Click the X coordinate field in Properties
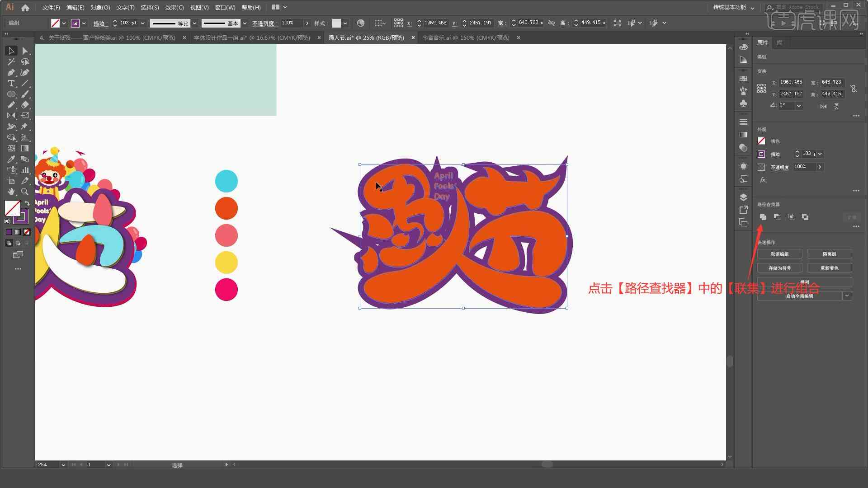Viewport: 868px width, 488px height. [791, 82]
